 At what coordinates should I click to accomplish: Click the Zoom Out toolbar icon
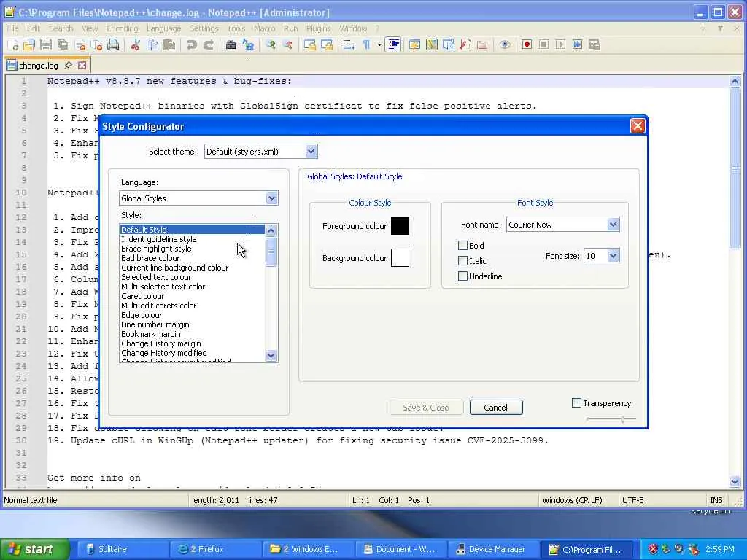tap(287, 44)
